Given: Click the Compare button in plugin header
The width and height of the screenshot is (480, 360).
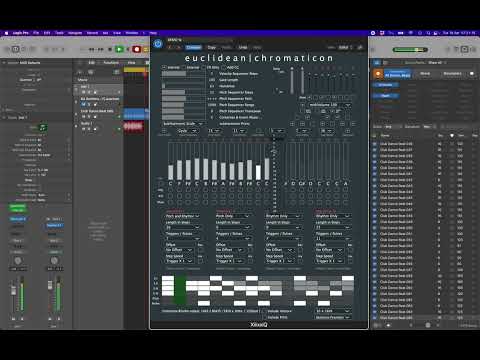Looking at the screenshot, I should coord(194,47).
